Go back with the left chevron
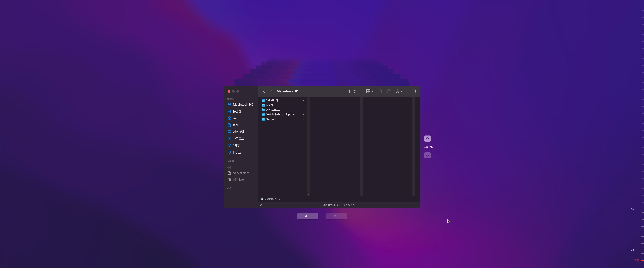This screenshot has height=268, width=644. [x=264, y=91]
